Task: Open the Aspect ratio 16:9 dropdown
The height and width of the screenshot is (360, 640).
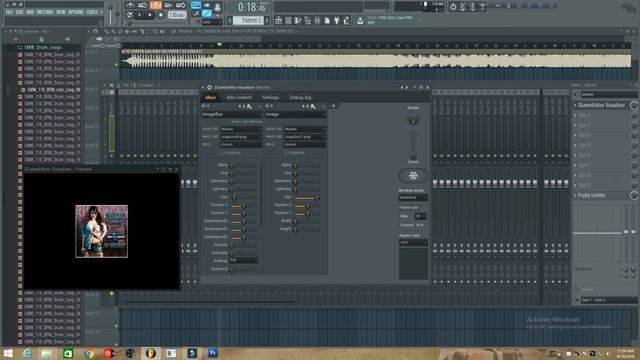Action: point(413,242)
